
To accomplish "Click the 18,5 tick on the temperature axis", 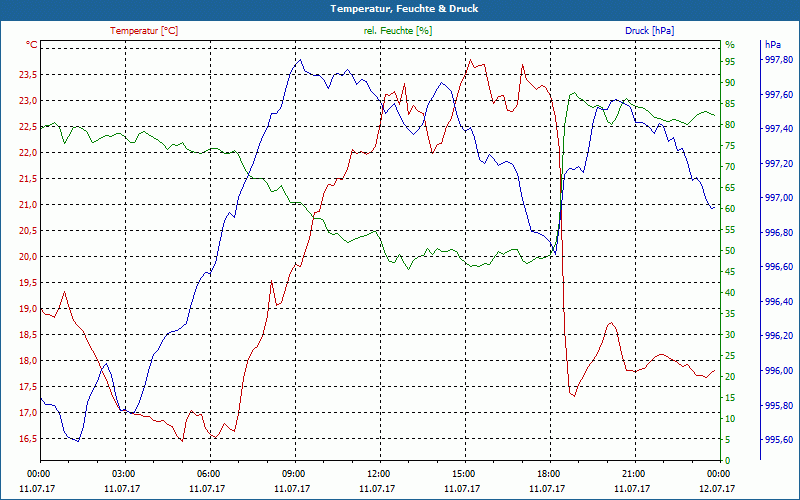I will coord(28,335).
